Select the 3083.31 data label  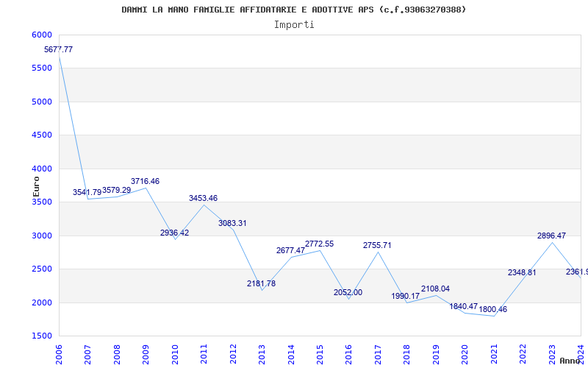point(232,223)
